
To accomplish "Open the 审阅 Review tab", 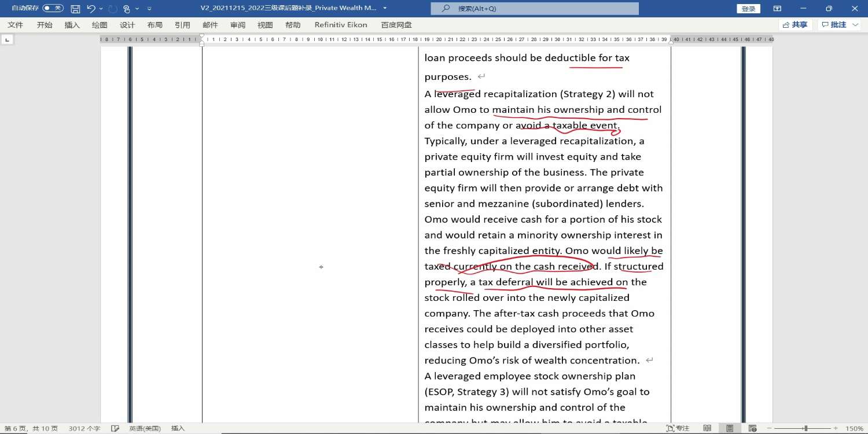I will pyautogui.click(x=237, y=25).
